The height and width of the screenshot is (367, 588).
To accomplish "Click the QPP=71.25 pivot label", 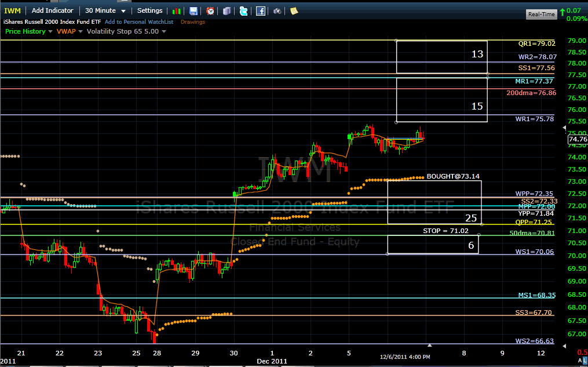I will (534, 222).
